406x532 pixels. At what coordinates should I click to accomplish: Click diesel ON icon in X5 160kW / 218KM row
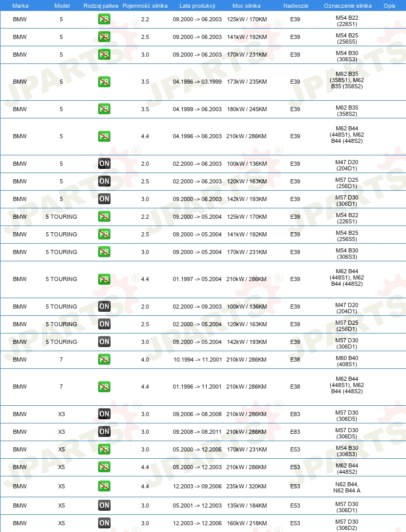[x=104, y=523]
